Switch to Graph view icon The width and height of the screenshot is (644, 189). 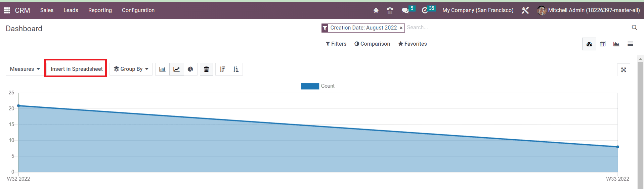pos(616,44)
